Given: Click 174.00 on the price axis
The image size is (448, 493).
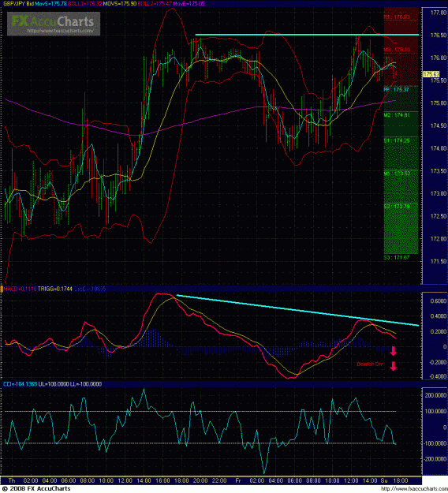Looking at the screenshot, I should point(439,148).
